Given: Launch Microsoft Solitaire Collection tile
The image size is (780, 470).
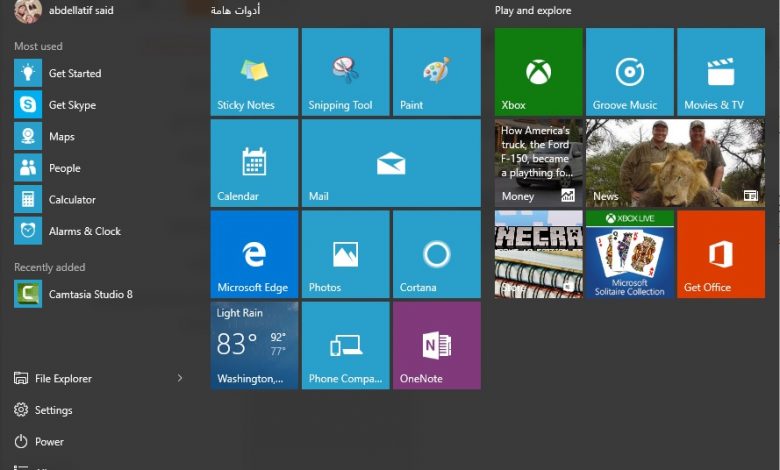Looking at the screenshot, I should pos(630,254).
